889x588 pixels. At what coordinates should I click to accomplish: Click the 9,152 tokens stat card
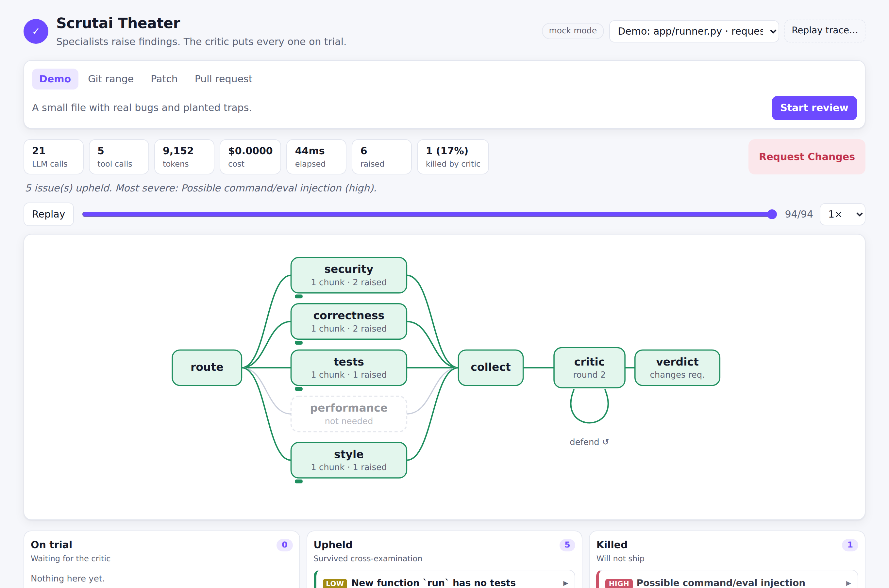point(184,157)
